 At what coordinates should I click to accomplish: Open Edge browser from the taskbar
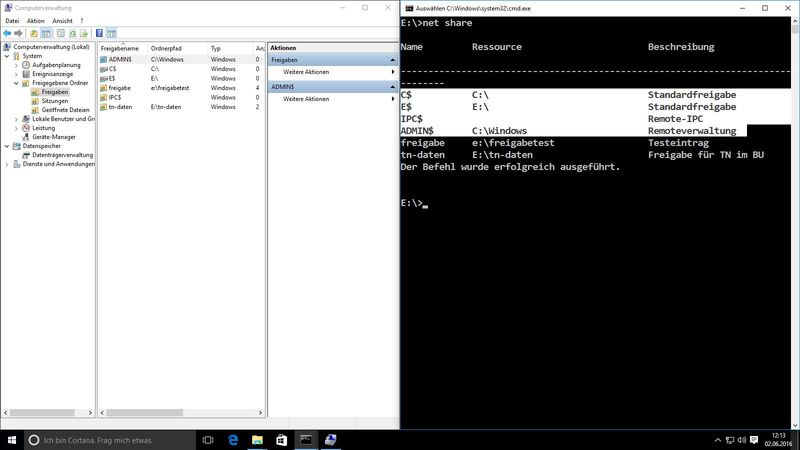coord(233,440)
